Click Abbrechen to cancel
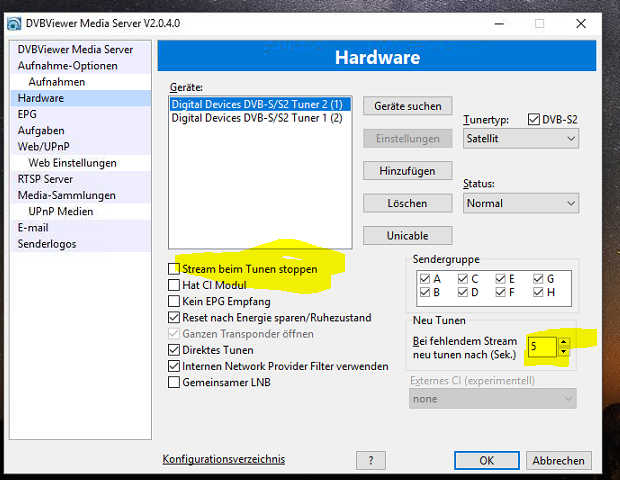The width and height of the screenshot is (620, 480). (x=558, y=460)
